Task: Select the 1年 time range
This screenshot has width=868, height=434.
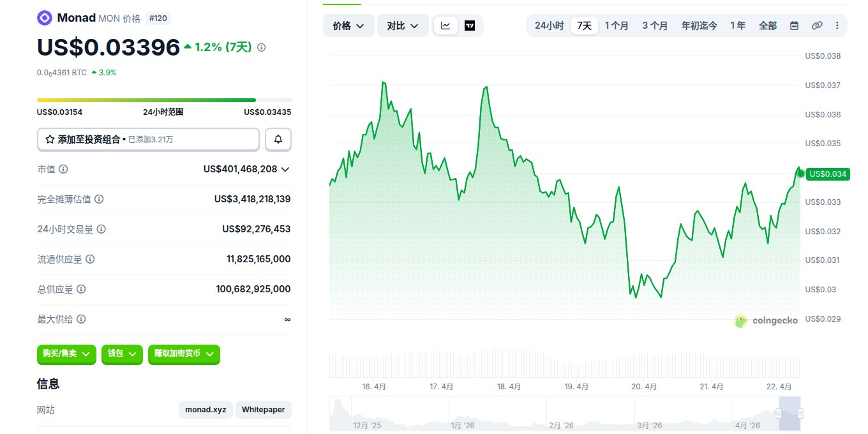Action: pyautogui.click(x=738, y=26)
